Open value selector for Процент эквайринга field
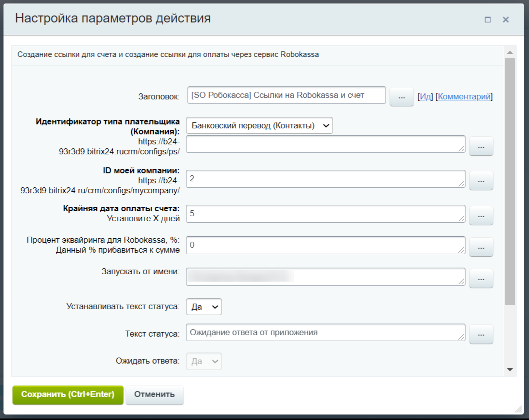The image size is (529, 420). coord(480,247)
